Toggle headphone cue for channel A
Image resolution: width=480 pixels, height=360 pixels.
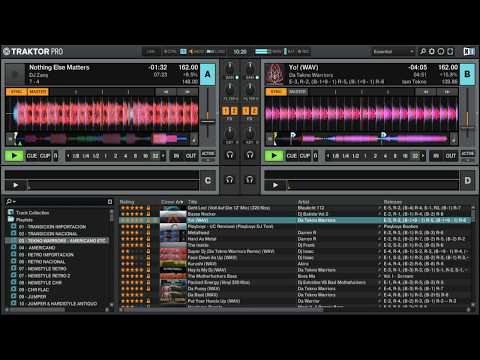click(x=230, y=155)
